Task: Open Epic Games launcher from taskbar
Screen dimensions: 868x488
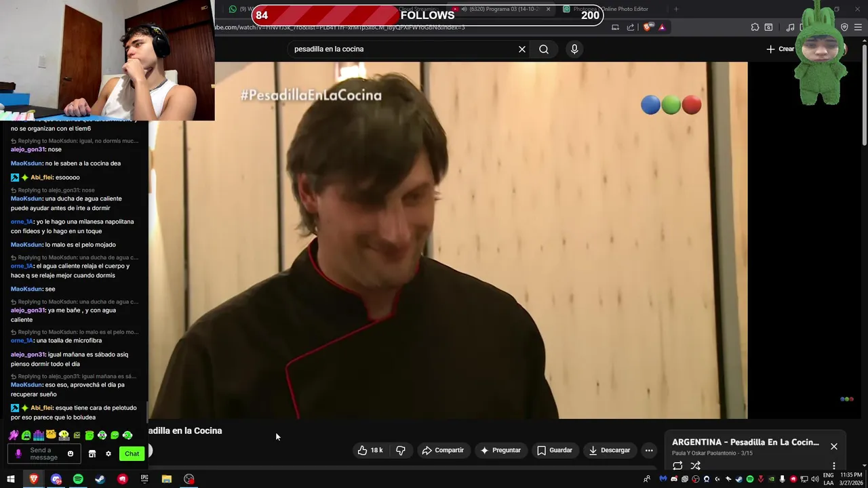Action: [144, 479]
